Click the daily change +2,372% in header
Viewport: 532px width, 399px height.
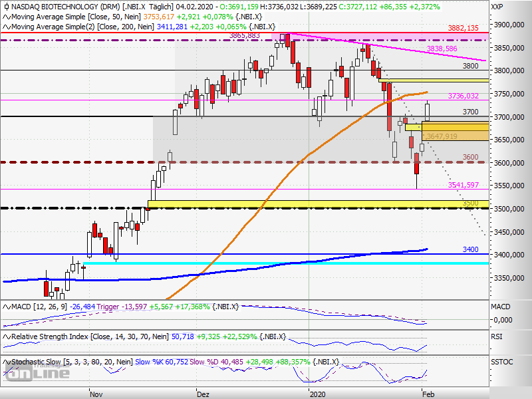(x=424, y=7)
